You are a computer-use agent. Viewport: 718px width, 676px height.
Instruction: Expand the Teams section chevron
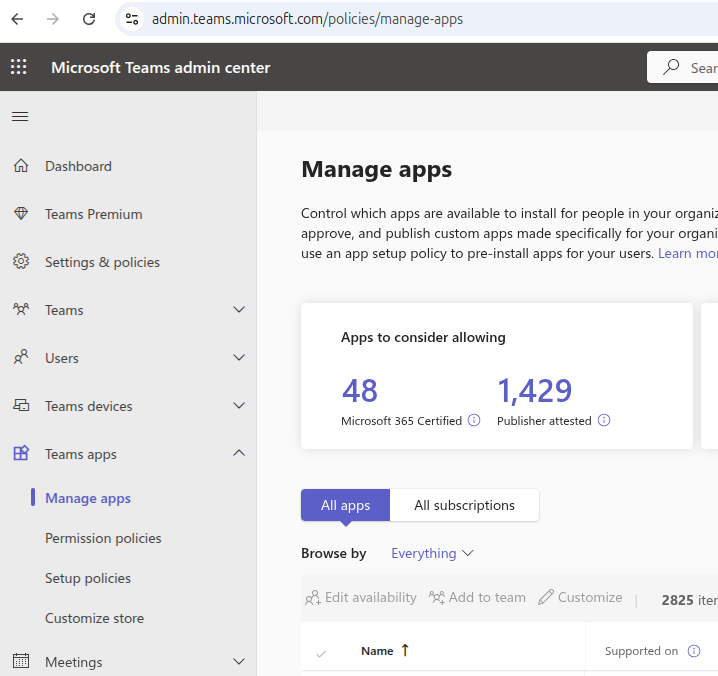click(239, 310)
